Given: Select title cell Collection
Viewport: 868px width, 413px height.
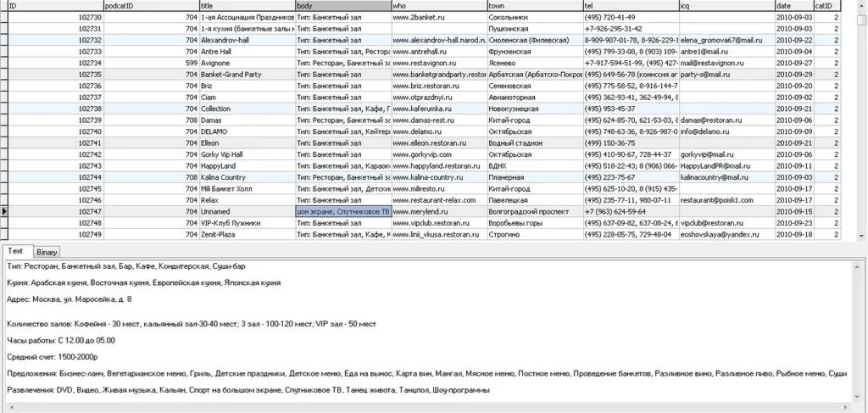Looking at the screenshot, I should (x=247, y=109).
